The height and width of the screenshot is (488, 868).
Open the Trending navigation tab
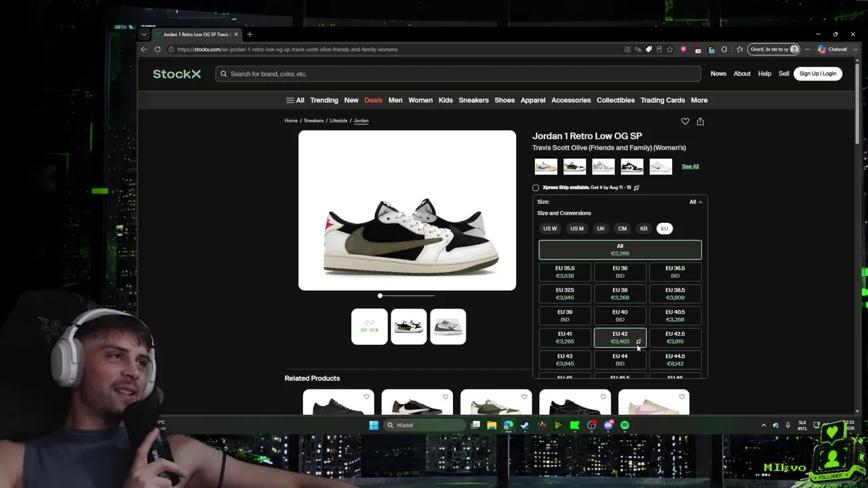coord(324,100)
